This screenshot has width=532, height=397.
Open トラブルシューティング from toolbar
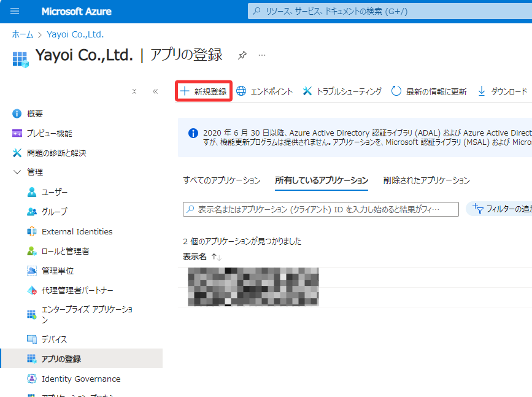pos(342,91)
